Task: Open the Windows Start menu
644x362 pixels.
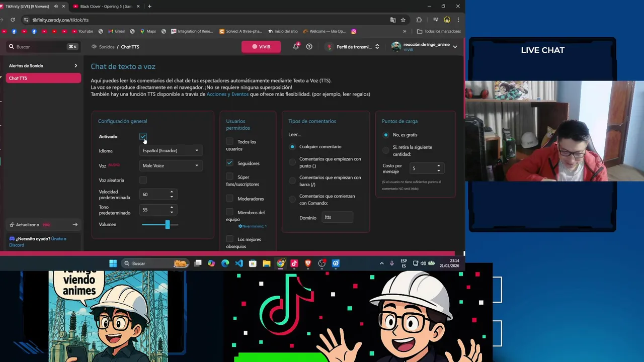Action: pyautogui.click(x=113, y=263)
